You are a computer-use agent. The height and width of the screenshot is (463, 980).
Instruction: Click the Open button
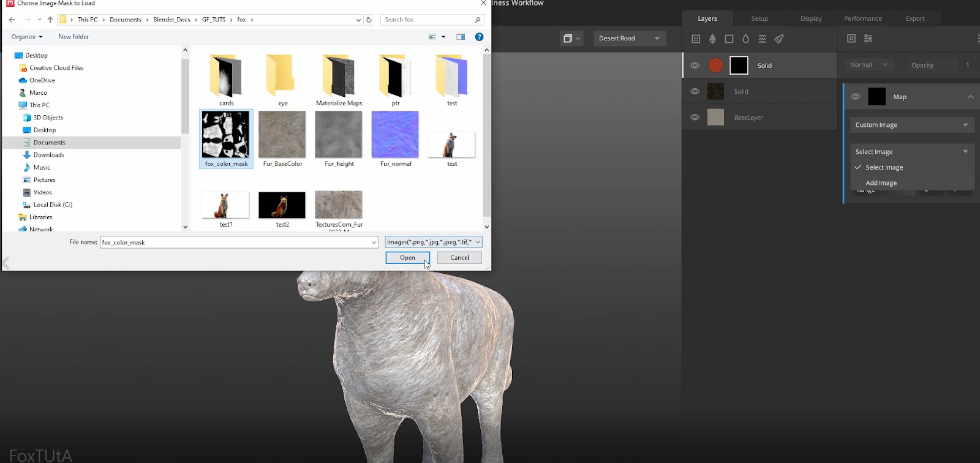click(x=407, y=258)
